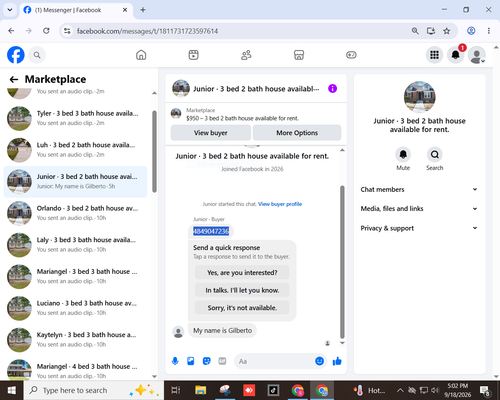This screenshot has width=500, height=400.
Task: Reload the browser page
Action: [46, 31]
